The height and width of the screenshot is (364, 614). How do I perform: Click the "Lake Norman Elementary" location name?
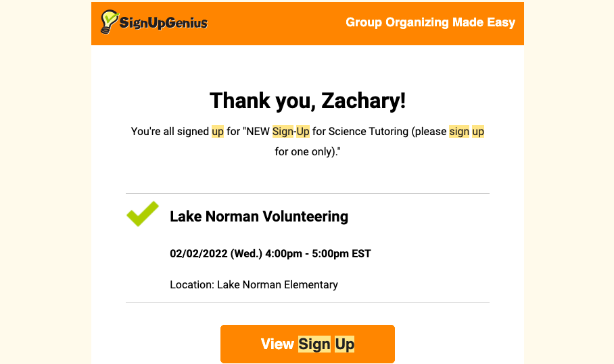tap(277, 284)
